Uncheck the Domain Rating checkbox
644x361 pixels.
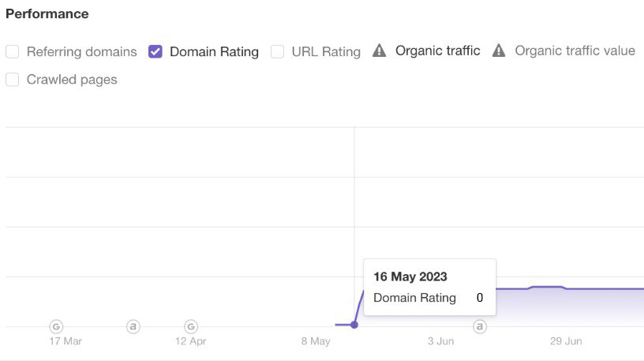(x=155, y=52)
